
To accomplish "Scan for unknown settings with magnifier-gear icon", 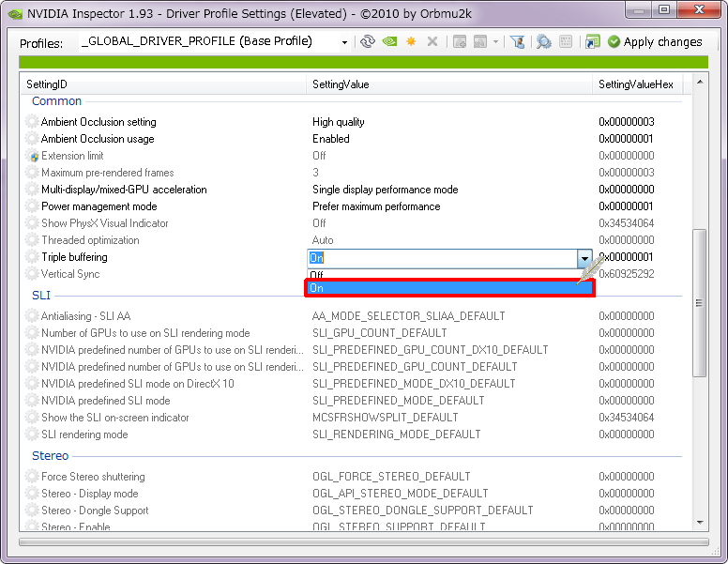I will pyautogui.click(x=544, y=42).
